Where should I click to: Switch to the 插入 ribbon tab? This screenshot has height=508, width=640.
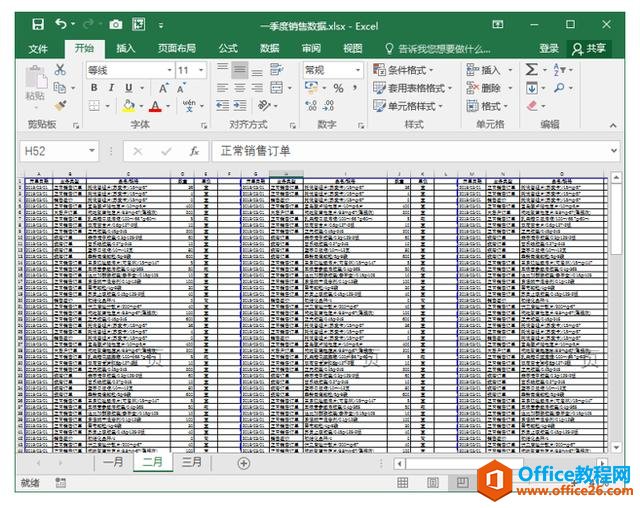coord(125,49)
